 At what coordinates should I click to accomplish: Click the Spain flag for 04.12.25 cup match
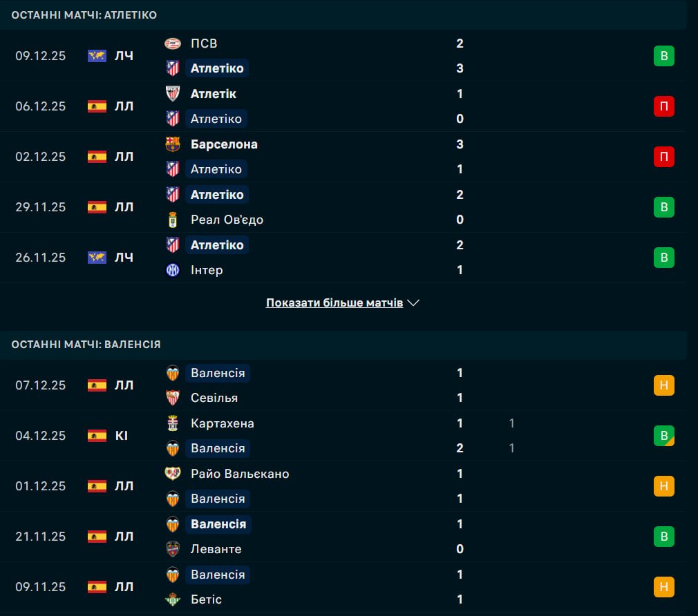click(97, 436)
